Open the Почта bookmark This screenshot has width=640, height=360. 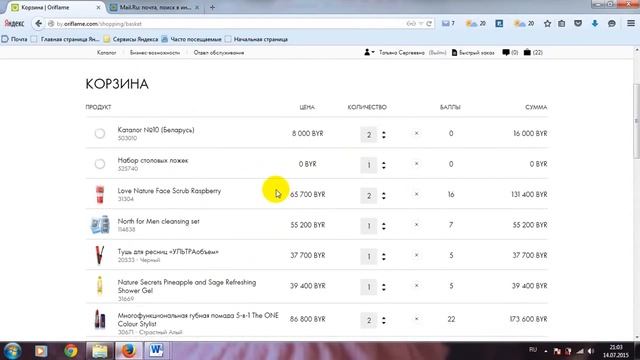(x=15, y=39)
